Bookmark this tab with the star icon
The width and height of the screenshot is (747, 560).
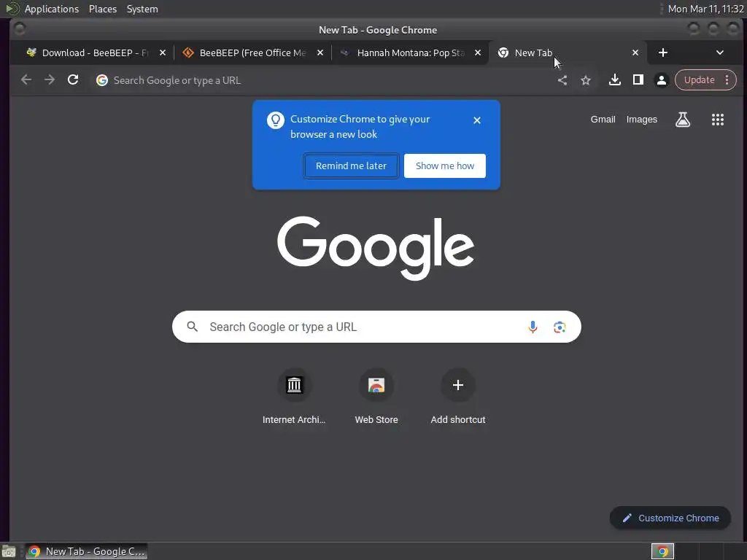[586, 80]
